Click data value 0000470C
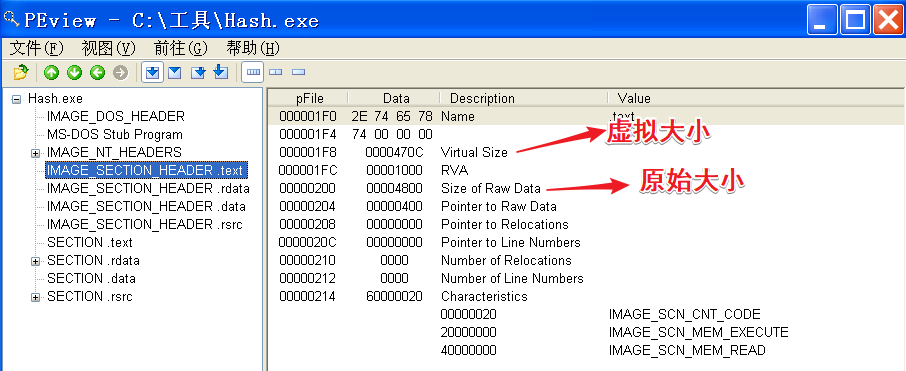 click(x=394, y=153)
